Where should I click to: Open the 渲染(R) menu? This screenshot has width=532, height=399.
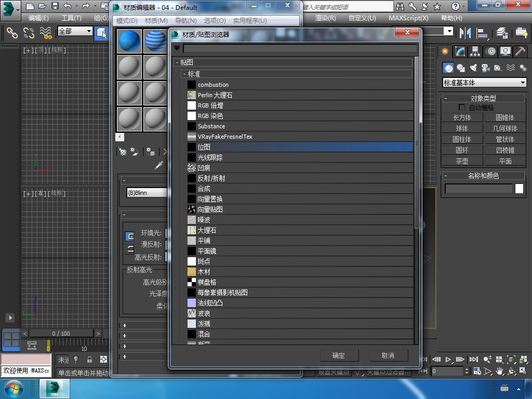[325, 18]
